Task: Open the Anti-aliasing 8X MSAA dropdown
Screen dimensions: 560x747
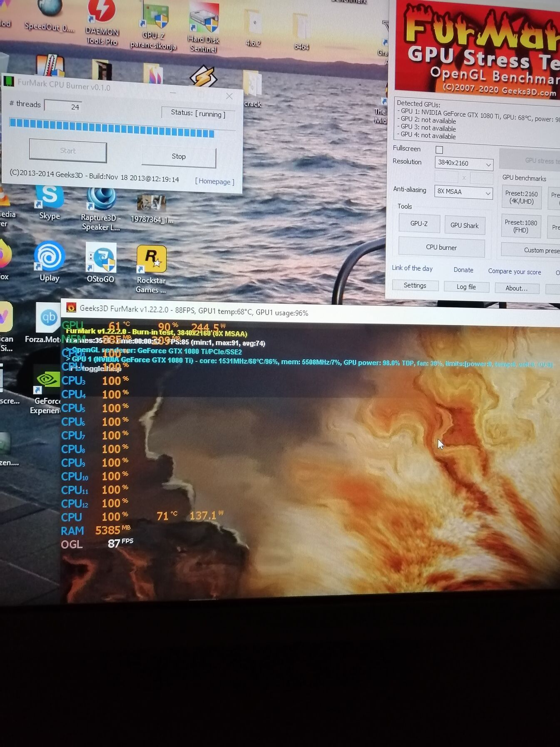Action: pos(463,192)
